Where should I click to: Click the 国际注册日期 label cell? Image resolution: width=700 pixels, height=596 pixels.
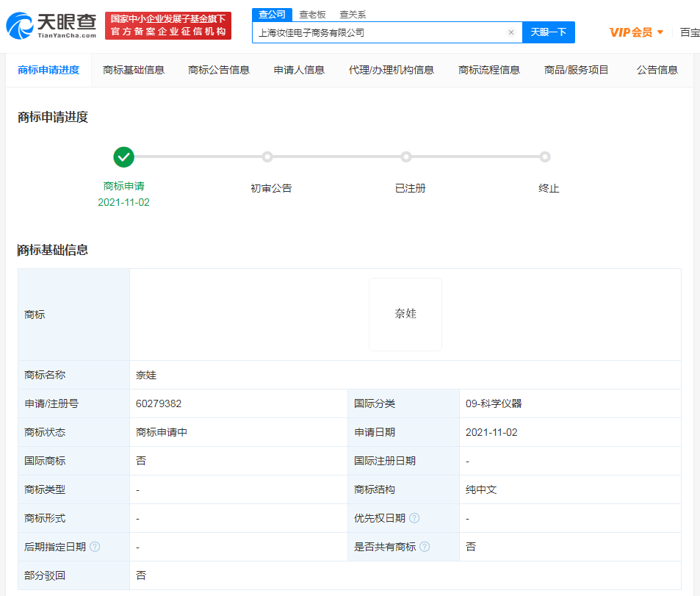point(403,461)
